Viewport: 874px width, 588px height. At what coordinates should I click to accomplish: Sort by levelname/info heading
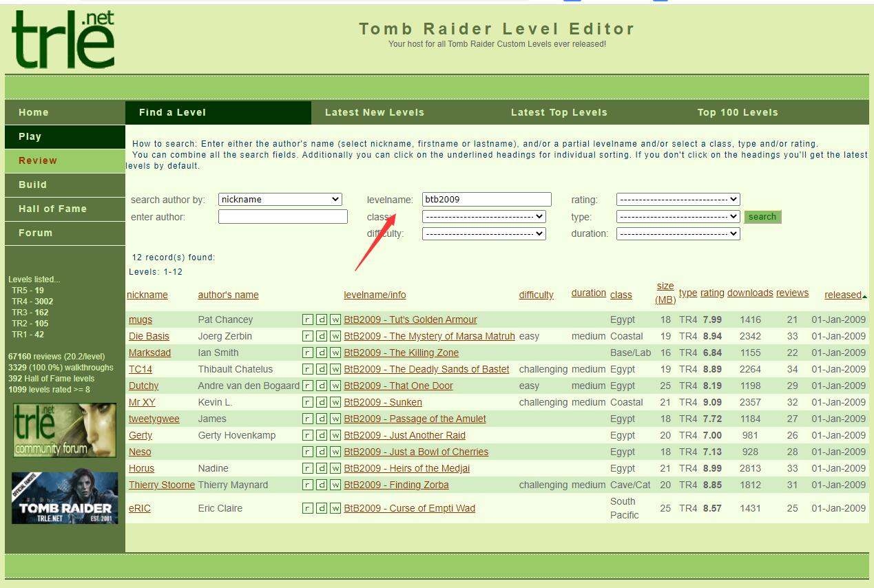375,295
